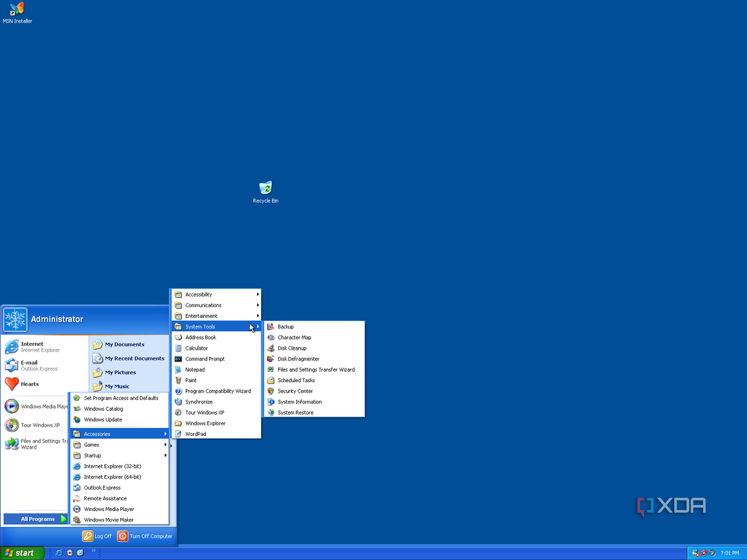Screen dimensions: 747x560
Task: Click the Log Off button
Action: 97,536
